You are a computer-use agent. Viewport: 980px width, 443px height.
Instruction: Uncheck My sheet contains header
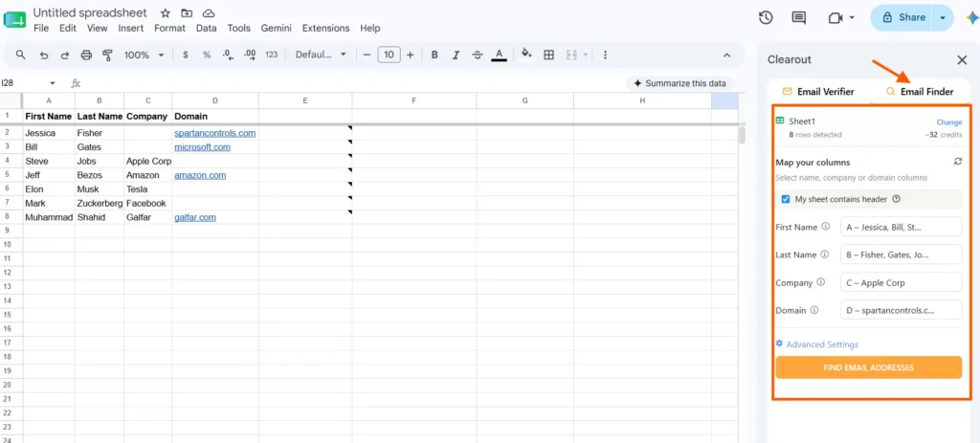786,199
